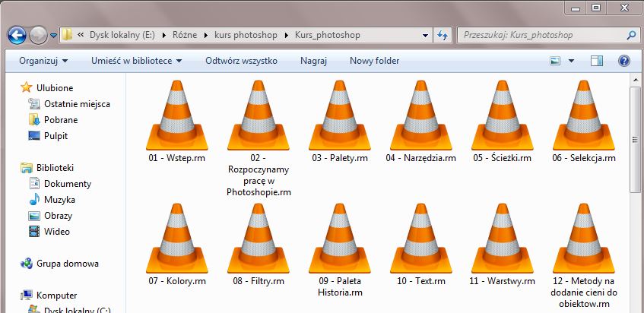Select the 07 - Kolory.rm VLC cone icon

(176, 239)
